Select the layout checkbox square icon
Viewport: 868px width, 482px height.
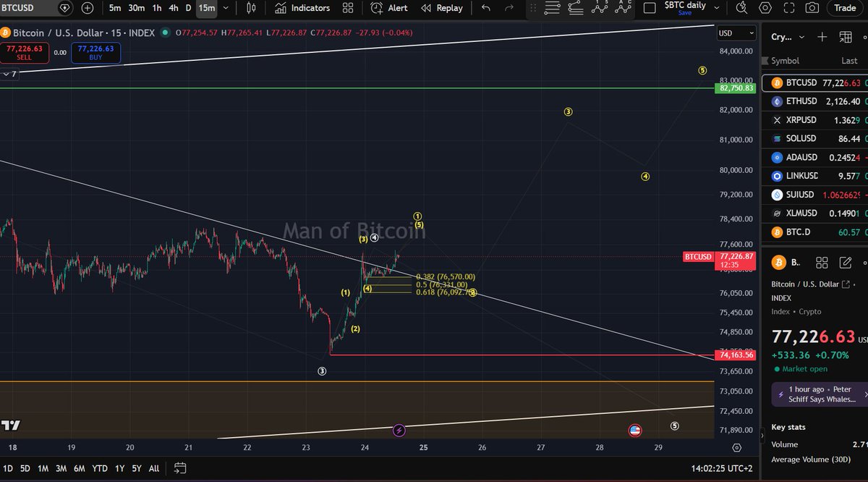click(x=650, y=8)
